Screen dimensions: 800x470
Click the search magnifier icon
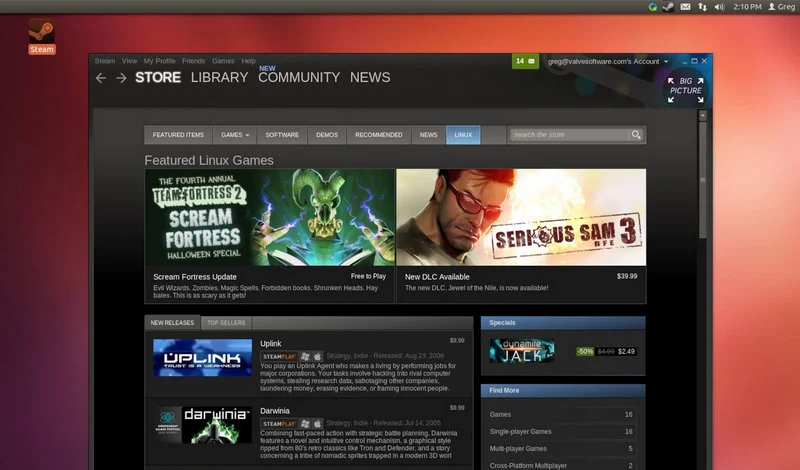tap(636, 135)
